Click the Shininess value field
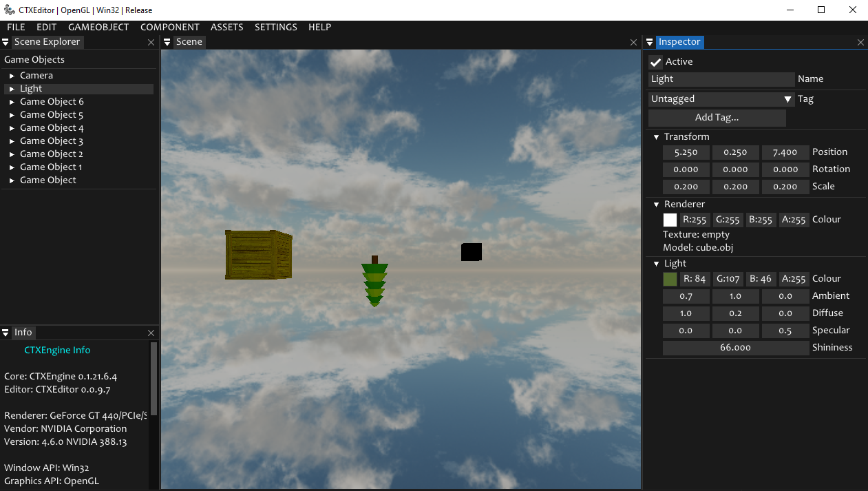The height and width of the screenshot is (491, 868). pyautogui.click(x=735, y=348)
